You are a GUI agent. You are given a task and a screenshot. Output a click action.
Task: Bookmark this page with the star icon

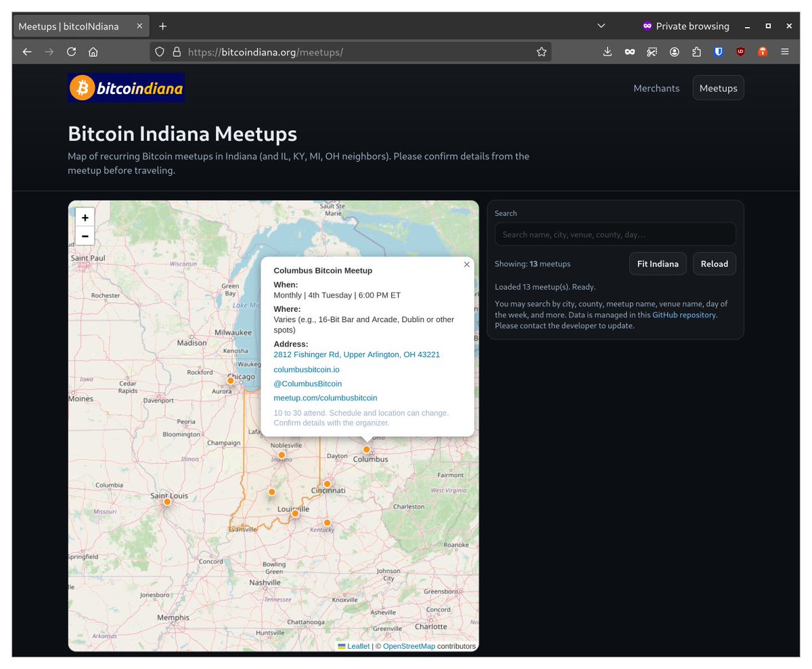coord(541,51)
